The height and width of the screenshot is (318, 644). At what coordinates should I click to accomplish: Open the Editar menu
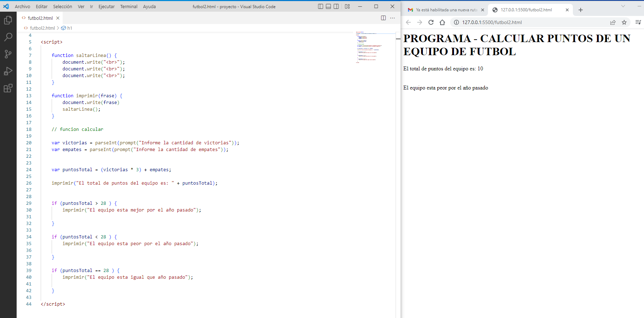coord(42,6)
